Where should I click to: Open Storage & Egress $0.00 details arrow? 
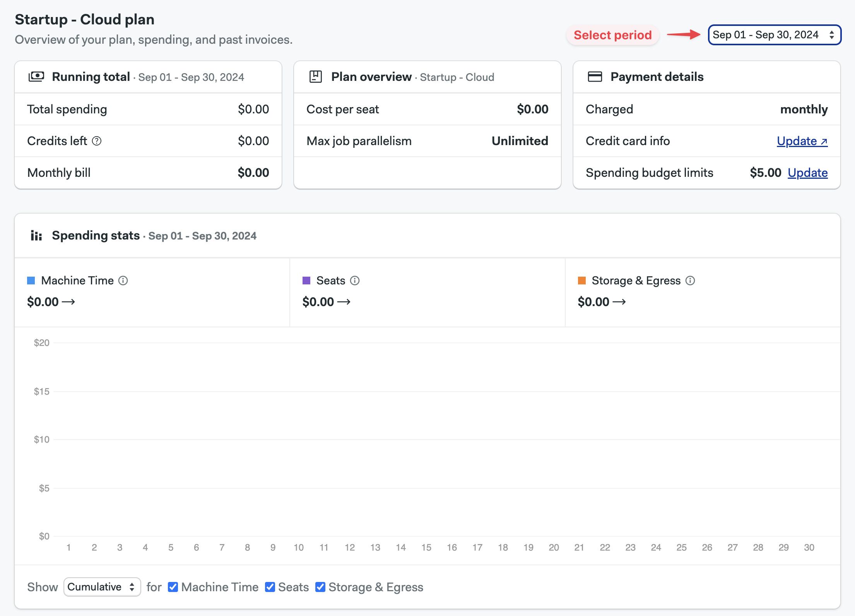pos(619,302)
